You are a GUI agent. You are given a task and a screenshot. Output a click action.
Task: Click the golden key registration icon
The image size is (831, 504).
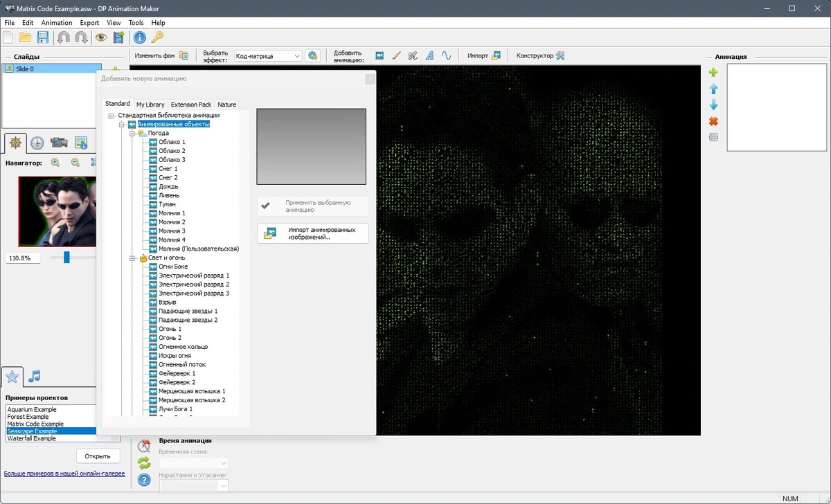[157, 37]
